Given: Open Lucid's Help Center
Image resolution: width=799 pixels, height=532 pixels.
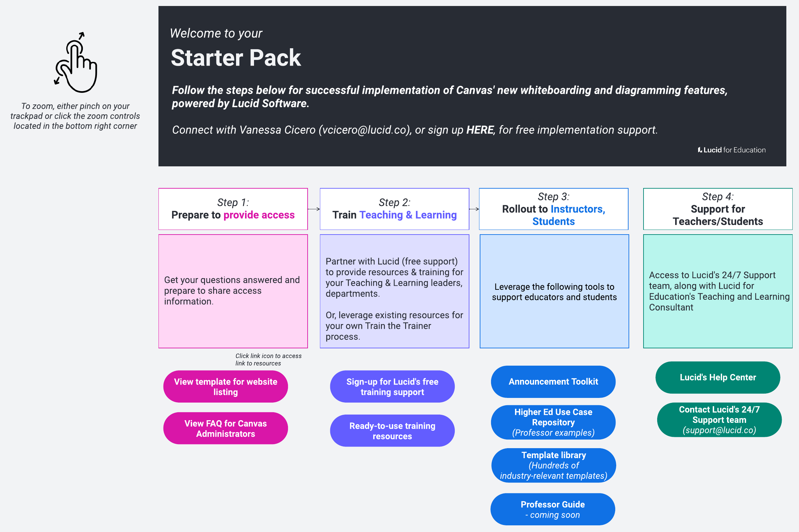Looking at the screenshot, I should (x=717, y=377).
